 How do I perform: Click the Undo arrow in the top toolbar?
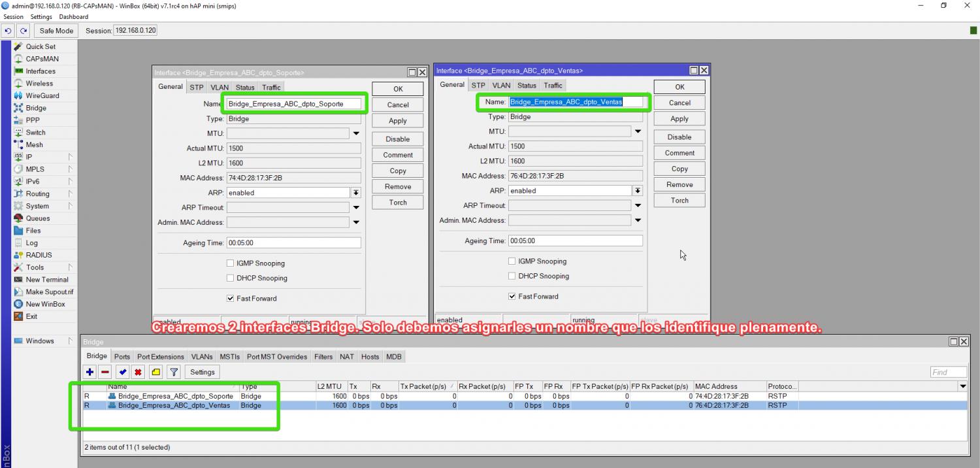click(9, 31)
